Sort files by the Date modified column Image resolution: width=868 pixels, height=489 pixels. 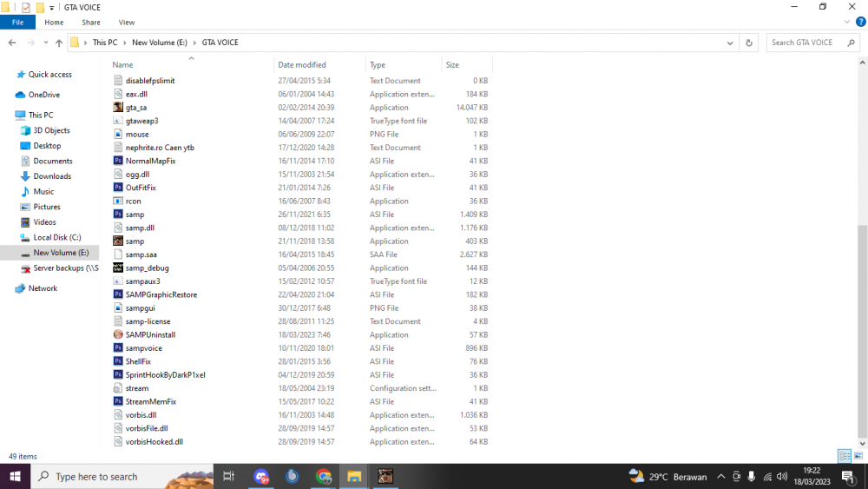click(302, 65)
